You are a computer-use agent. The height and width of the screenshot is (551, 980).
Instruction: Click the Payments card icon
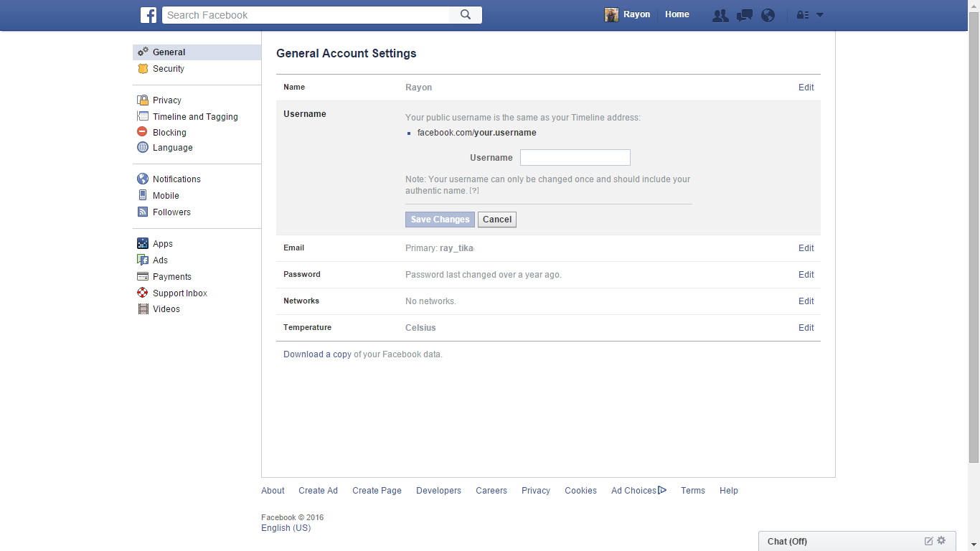143,277
